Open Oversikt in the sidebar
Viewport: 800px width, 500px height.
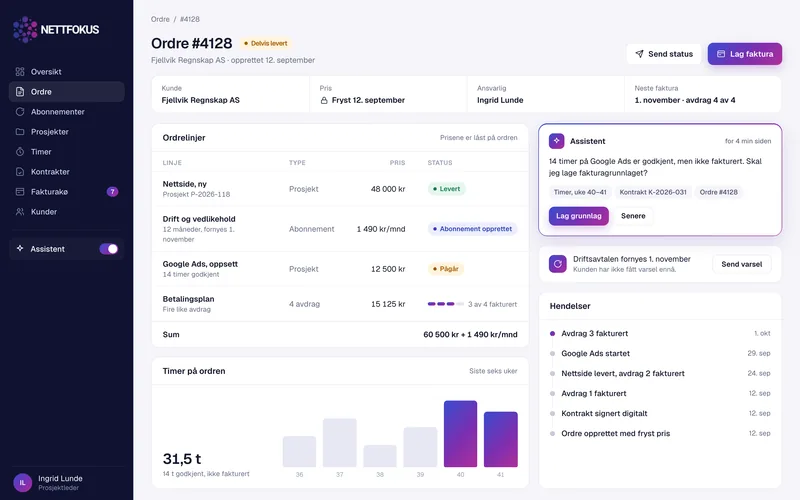pos(66,71)
